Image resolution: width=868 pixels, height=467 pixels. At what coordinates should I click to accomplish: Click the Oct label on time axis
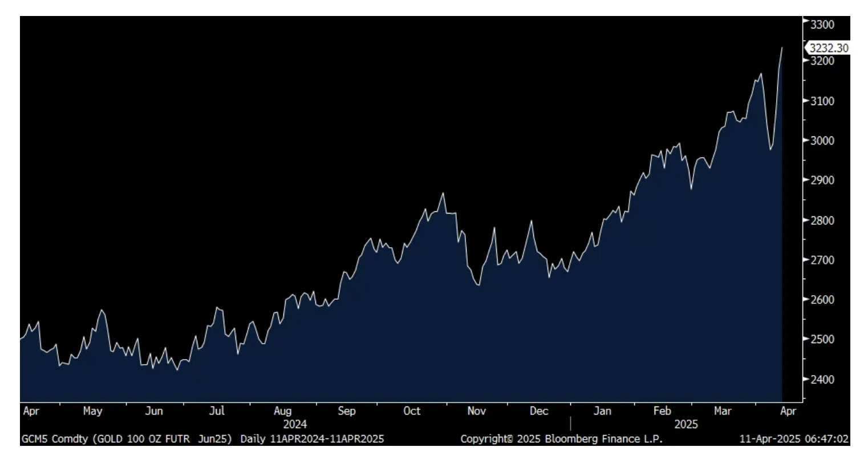point(411,410)
